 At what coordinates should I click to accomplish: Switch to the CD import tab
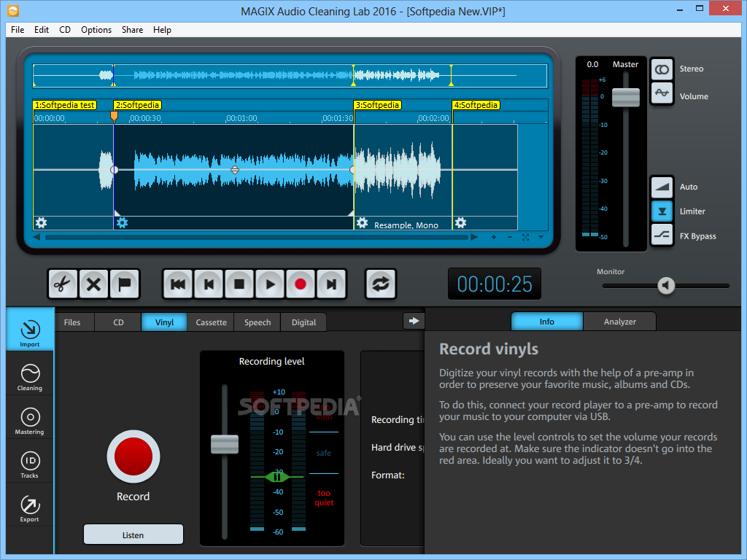coord(119,322)
